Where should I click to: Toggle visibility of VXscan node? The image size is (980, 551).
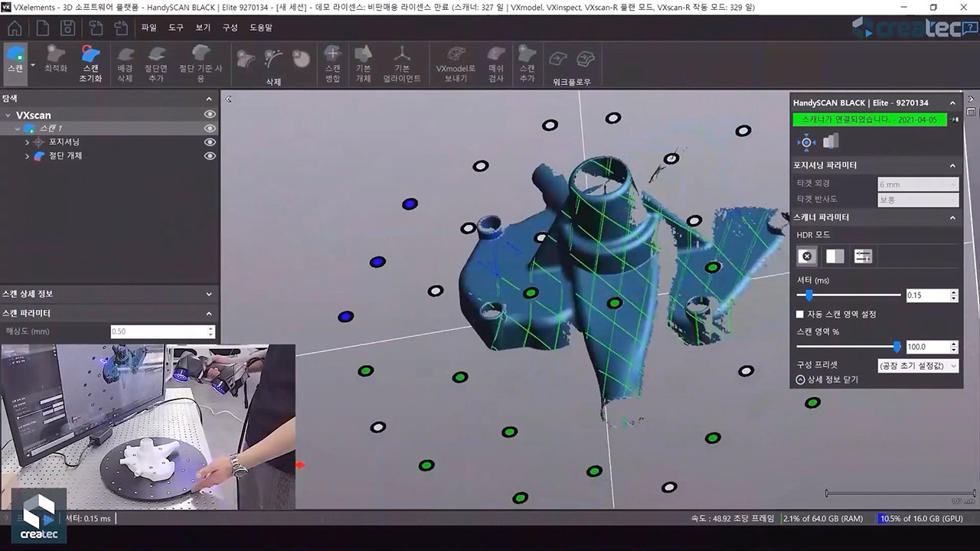tap(209, 115)
